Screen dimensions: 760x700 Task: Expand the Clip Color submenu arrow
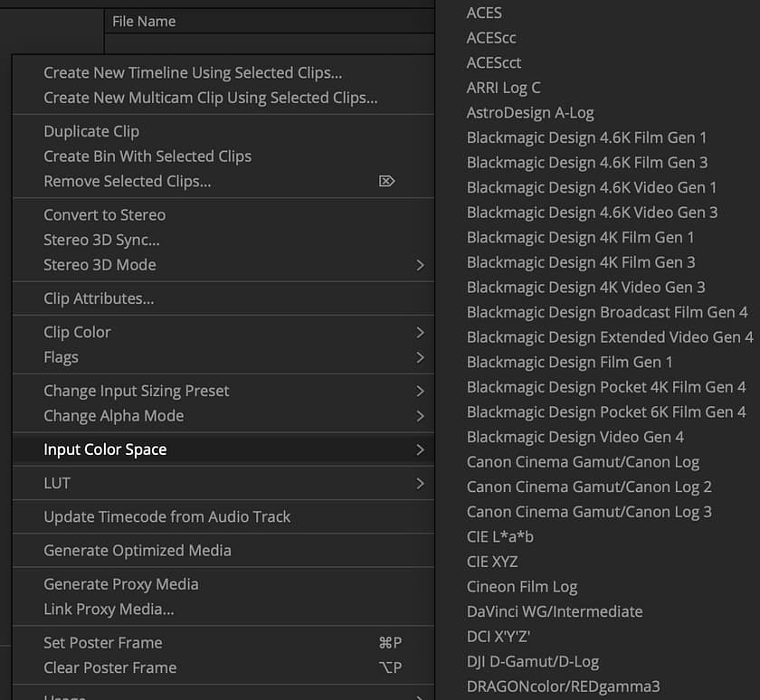click(420, 332)
